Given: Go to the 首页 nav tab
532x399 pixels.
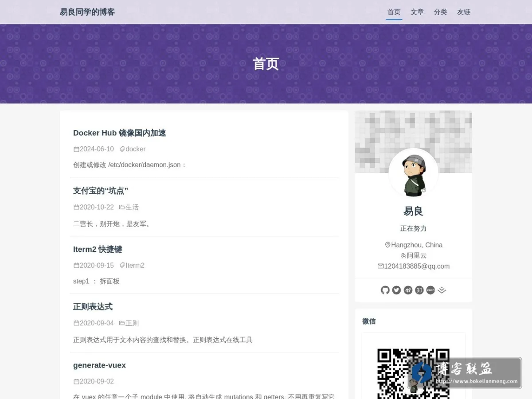Looking at the screenshot, I should (x=394, y=12).
